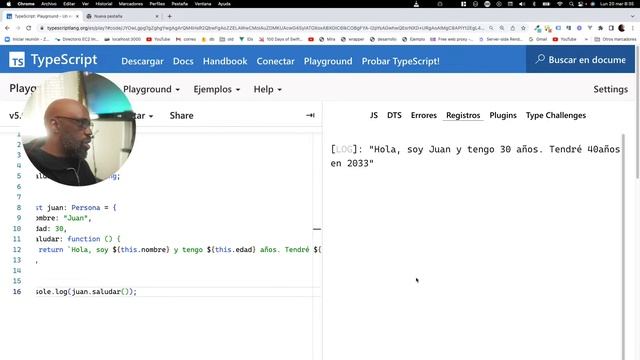Image resolution: width=640 pixels, height=360 pixels.
Task: Open the Free web proxy bookmark
Action: pyautogui.click(x=452, y=39)
